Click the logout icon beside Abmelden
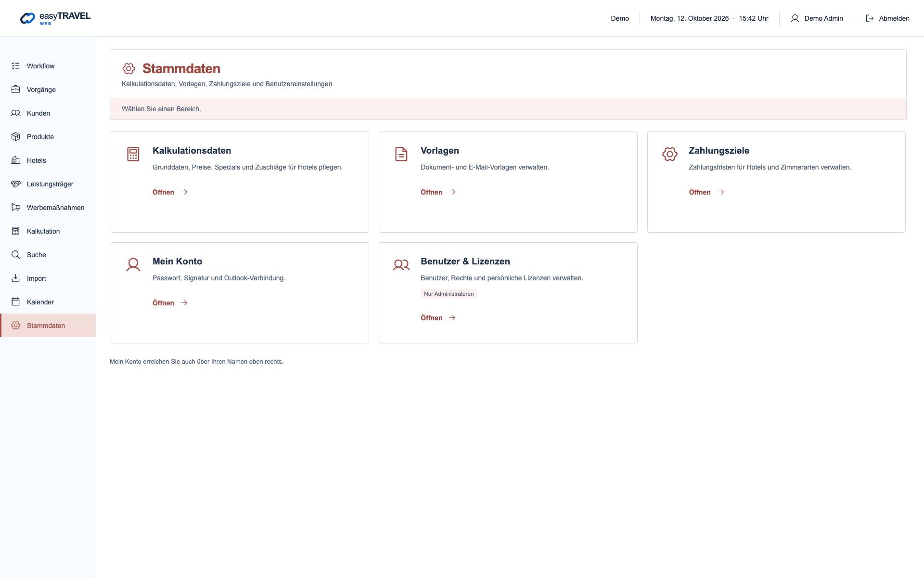924x578 pixels. point(870,18)
